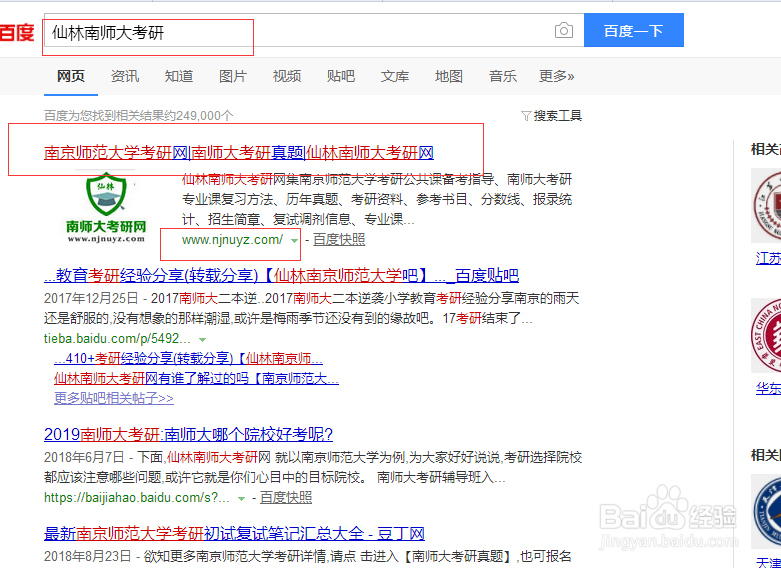Click 更多贴吧相关帖子>> link

[114, 398]
